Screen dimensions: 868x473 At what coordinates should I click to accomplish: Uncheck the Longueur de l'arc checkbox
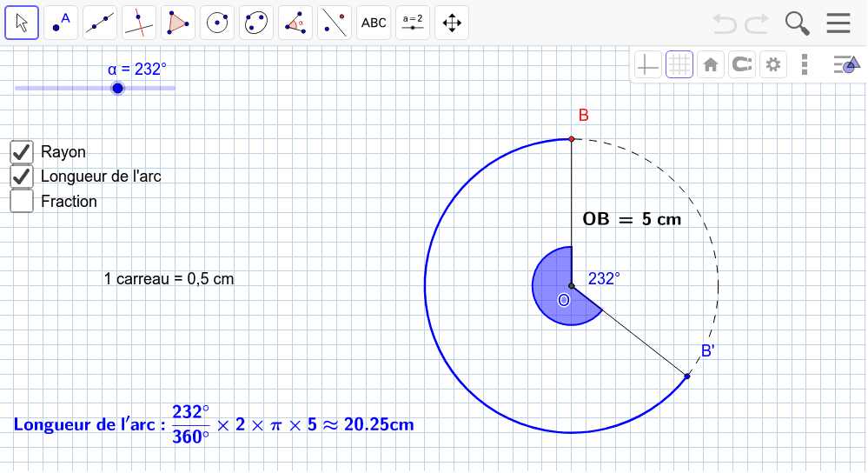tap(22, 177)
